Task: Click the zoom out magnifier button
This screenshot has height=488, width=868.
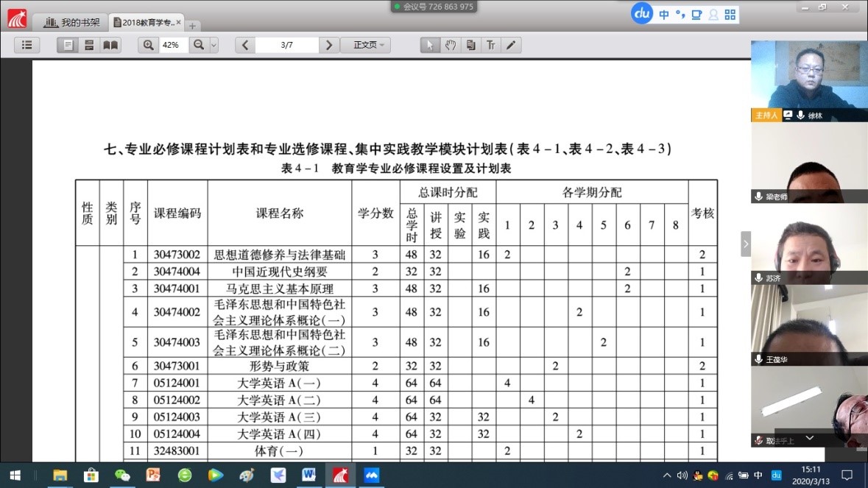Action: 198,45
